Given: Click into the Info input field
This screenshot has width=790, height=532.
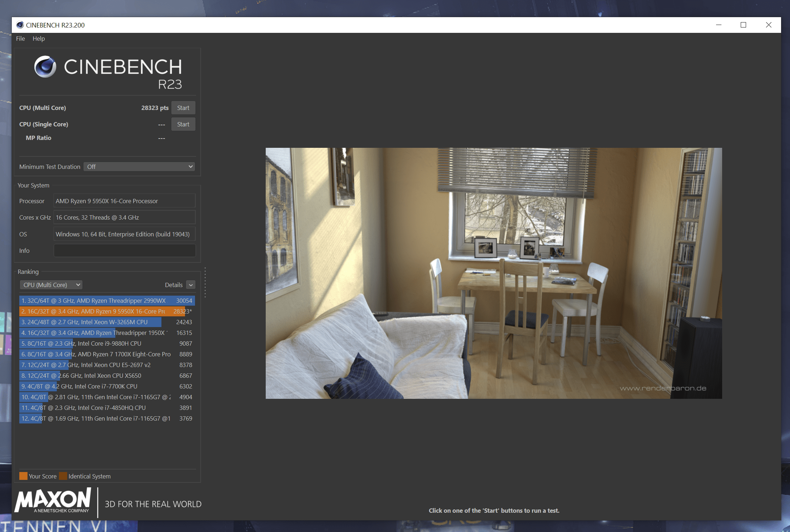Looking at the screenshot, I should click(x=125, y=251).
